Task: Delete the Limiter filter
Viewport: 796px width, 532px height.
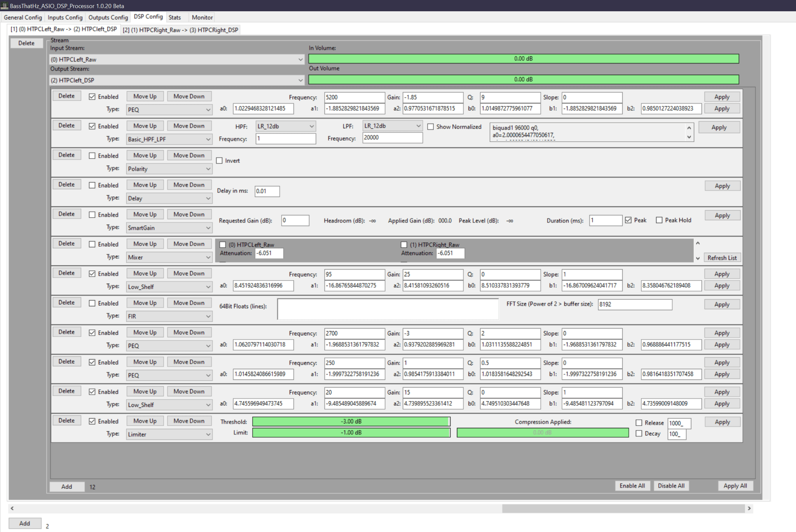Action: pyautogui.click(x=66, y=420)
